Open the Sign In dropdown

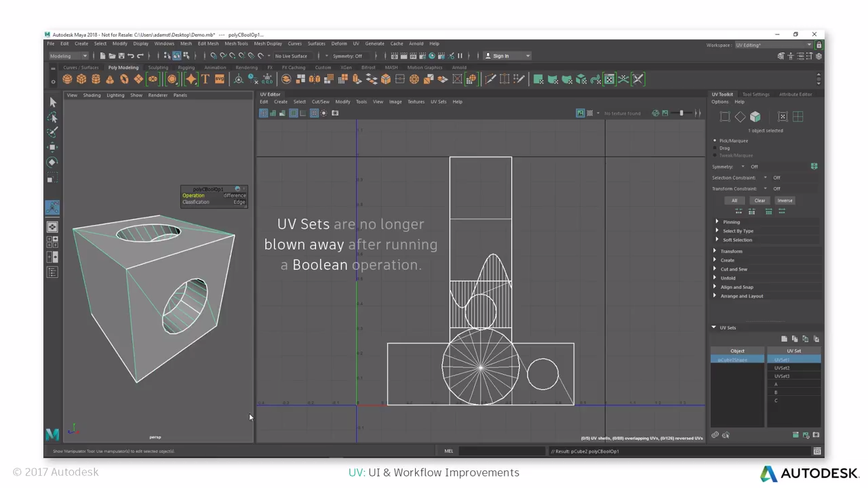click(x=508, y=56)
